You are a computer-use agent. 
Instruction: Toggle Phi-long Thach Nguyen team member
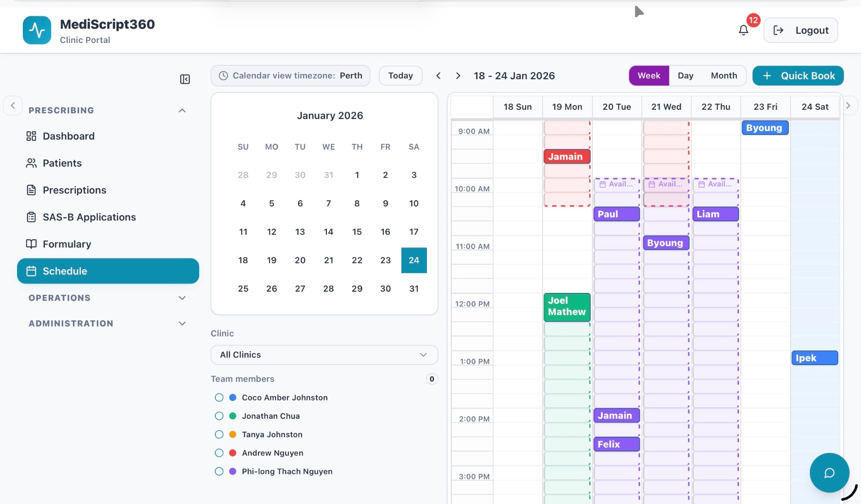coord(219,471)
